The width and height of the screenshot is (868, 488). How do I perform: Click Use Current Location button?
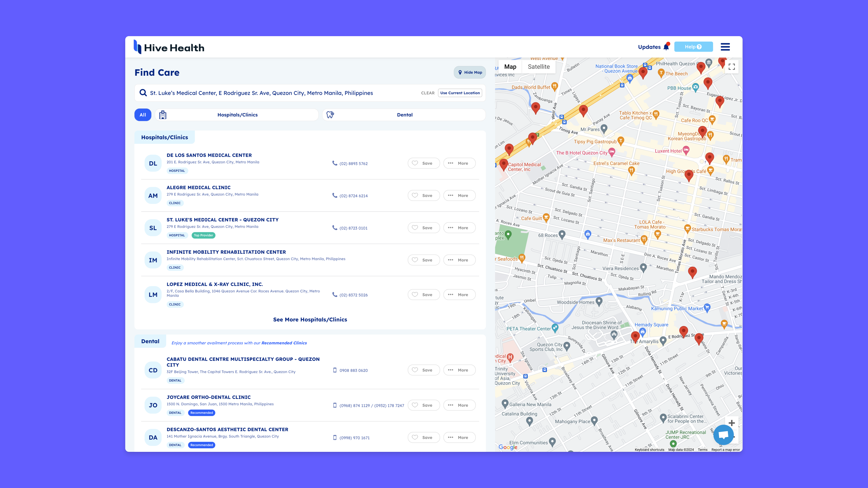pyautogui.click(x=460, y=93)
